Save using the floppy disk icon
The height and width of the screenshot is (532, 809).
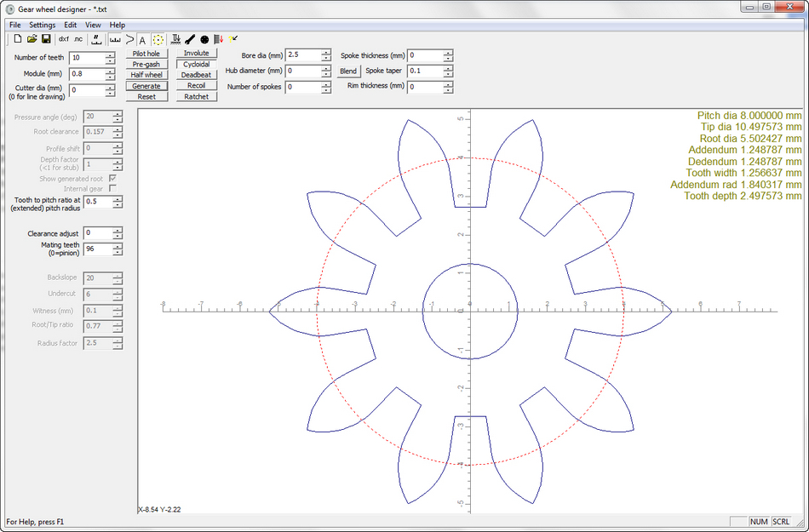coord(45,39)
